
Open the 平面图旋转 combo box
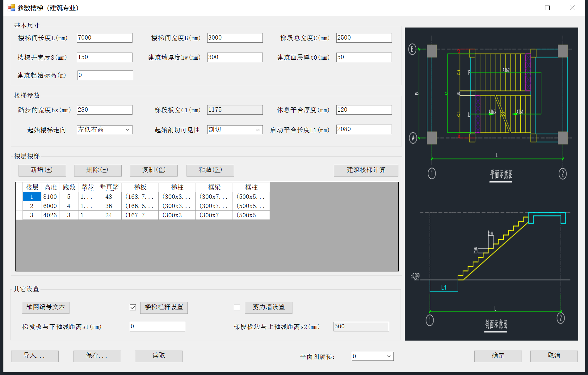pyautogui.click(x=372, y=356)
